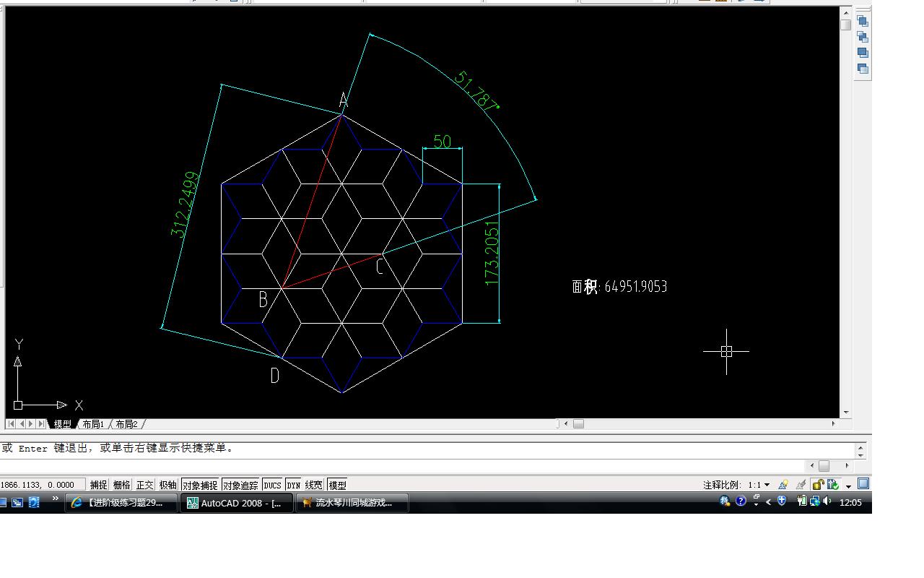The image size is (924, 578).
Task: Click the Bring Above Objects icon
Action: coord(863,53)
